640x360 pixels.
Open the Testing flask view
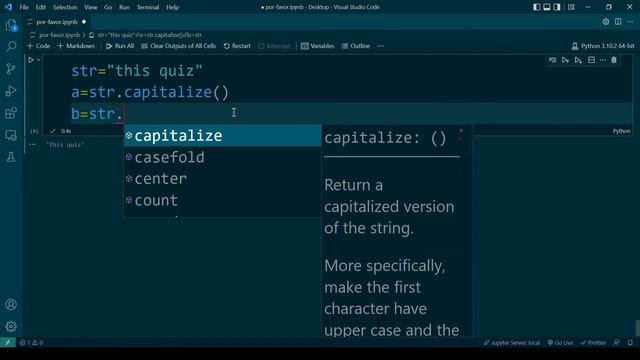point(11,157)
